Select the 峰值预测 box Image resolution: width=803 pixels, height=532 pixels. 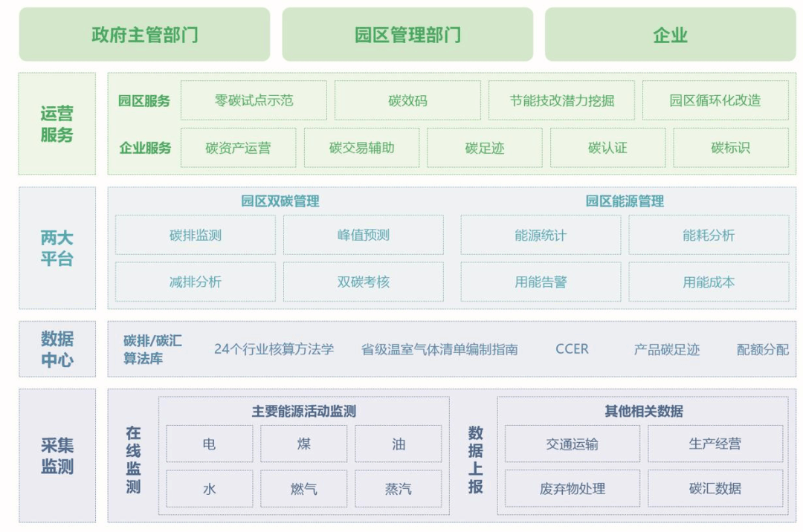click(x=363, y=235)
